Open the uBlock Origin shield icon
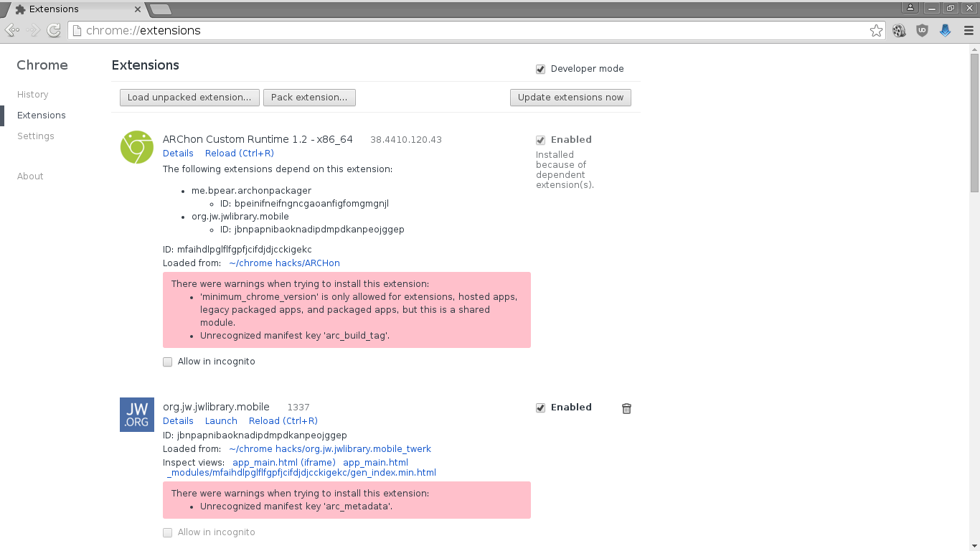 (922, 31)
